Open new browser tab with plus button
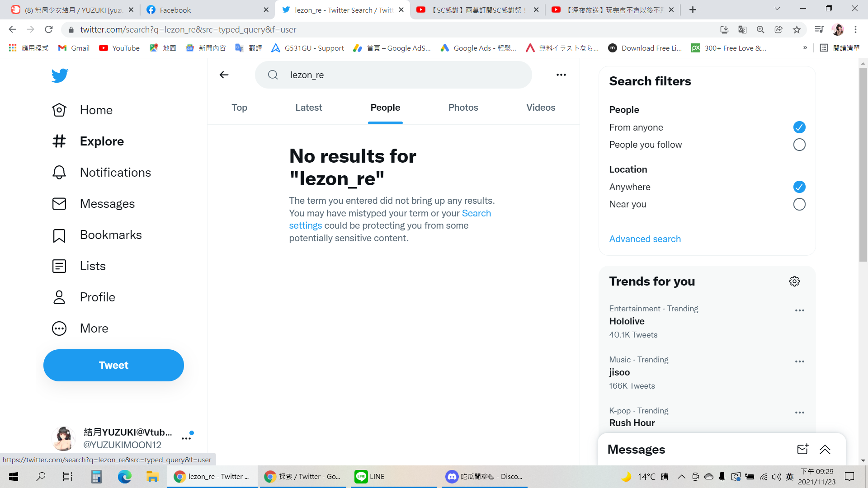The image size is (868, 488). coord(693,10)
